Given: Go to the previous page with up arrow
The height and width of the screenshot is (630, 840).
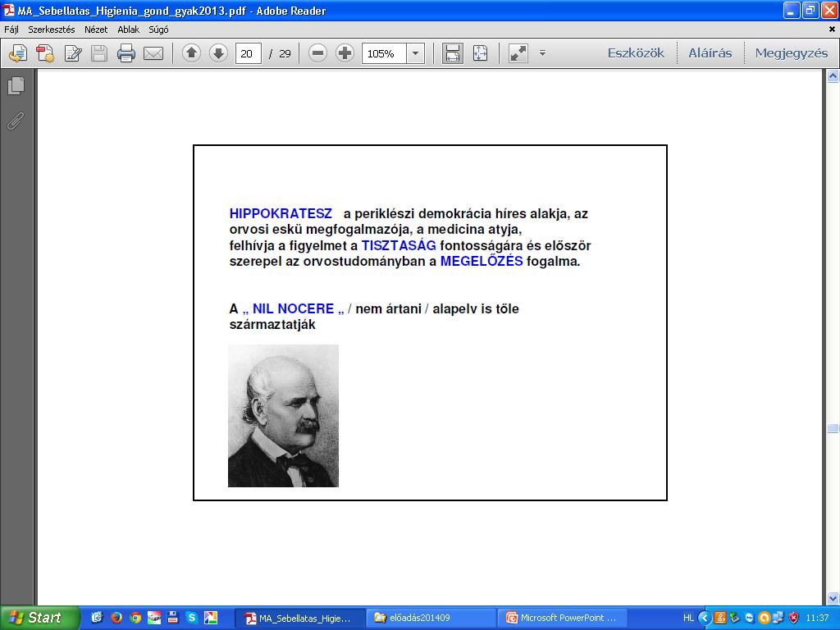Looking at the screenshot, I should click(x=191, y=53).
